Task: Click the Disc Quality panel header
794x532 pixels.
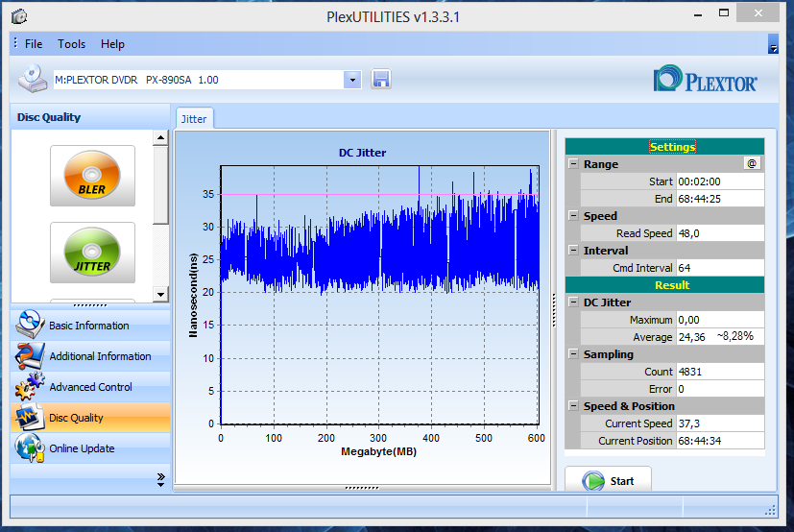Action: point(90,117)
